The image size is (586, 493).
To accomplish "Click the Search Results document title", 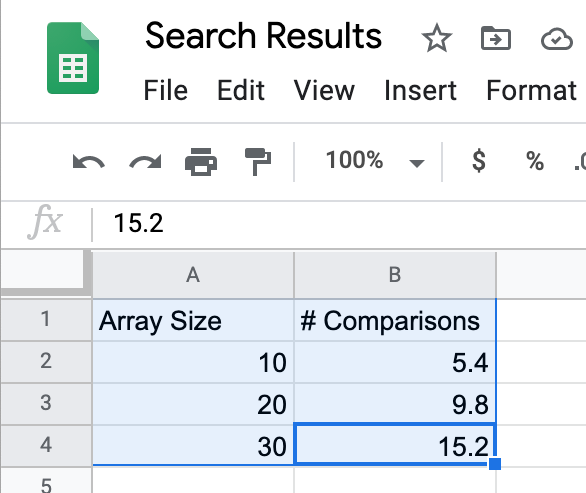I will (263, 36).
